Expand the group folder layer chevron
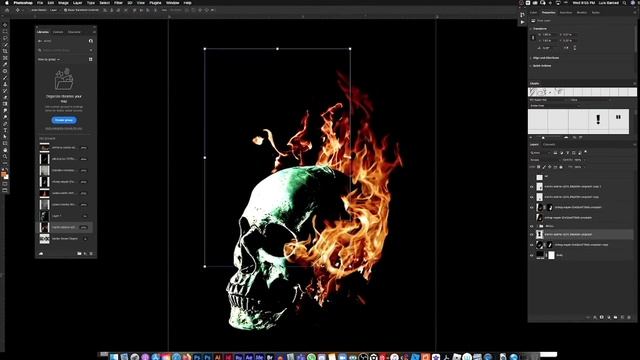 pos(537,226)
